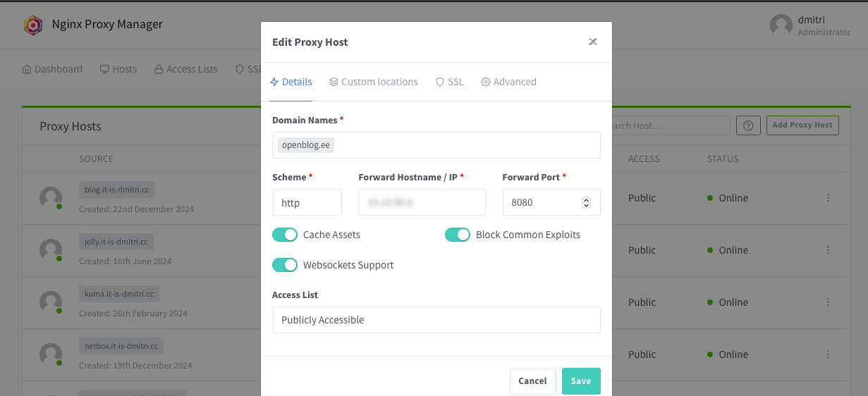Click the help question mark icon

click(748, 125)
